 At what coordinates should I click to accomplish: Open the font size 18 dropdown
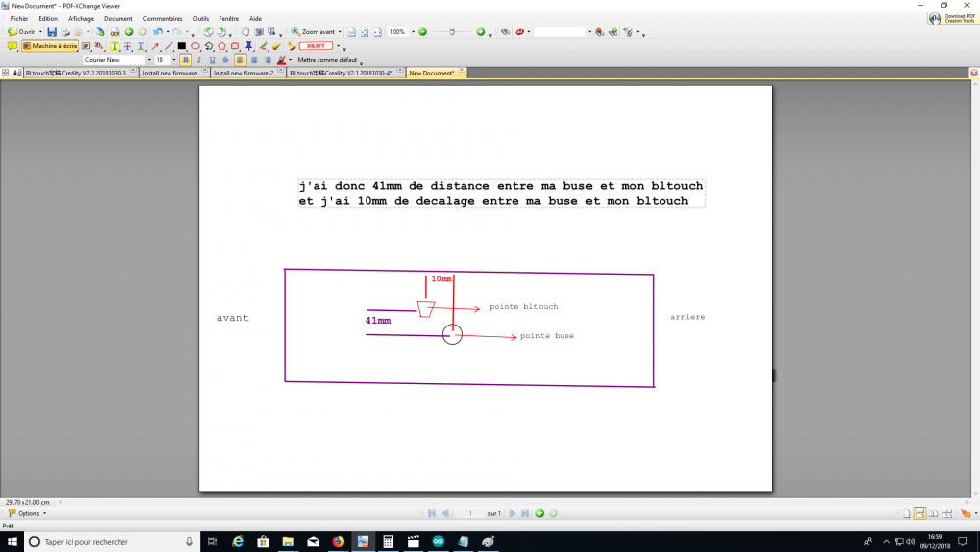[x=173, y=60]
